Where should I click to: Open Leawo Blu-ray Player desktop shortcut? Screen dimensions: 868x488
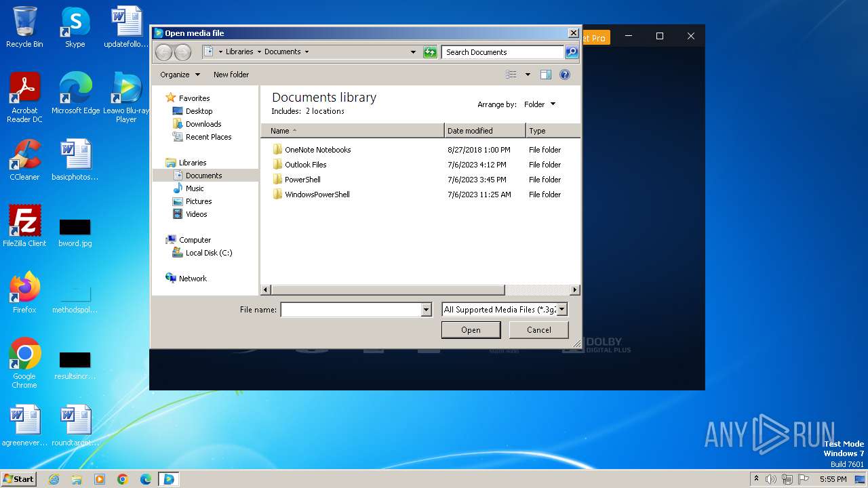tap(126, 98)
